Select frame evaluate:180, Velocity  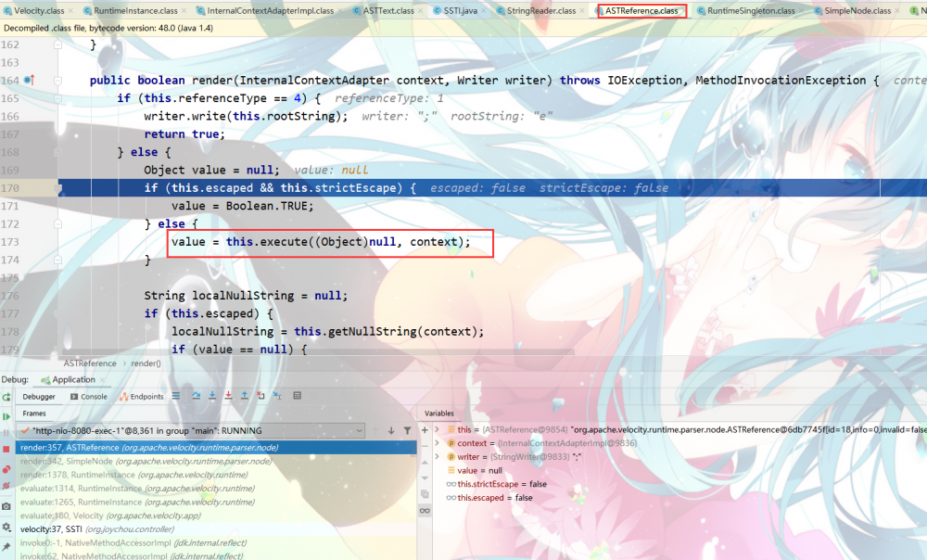(x=216, y=515)
